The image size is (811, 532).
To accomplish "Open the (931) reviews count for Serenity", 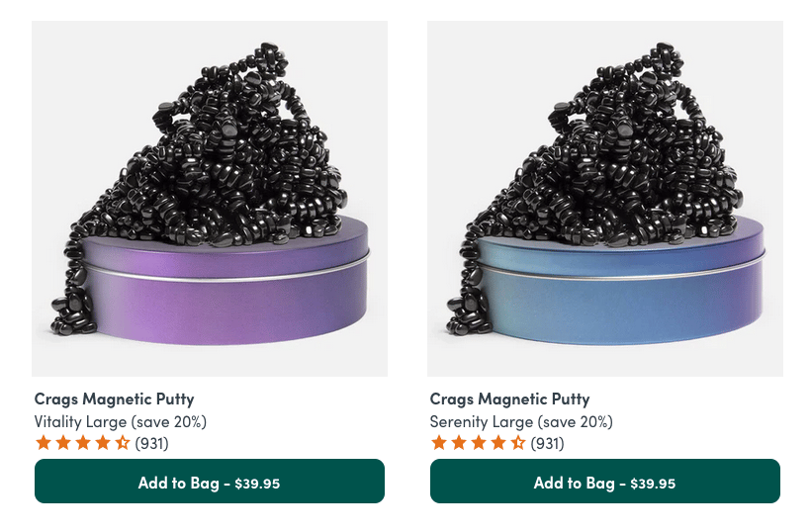I will 547,444.
